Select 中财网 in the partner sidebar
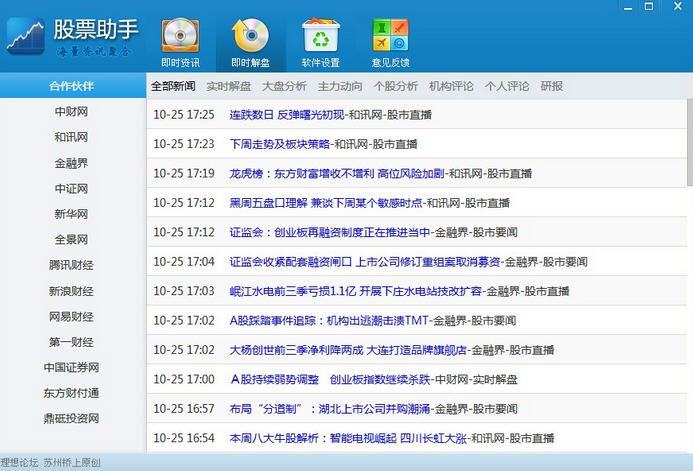This screenshot has width=693, height=471. coord(71,112)
